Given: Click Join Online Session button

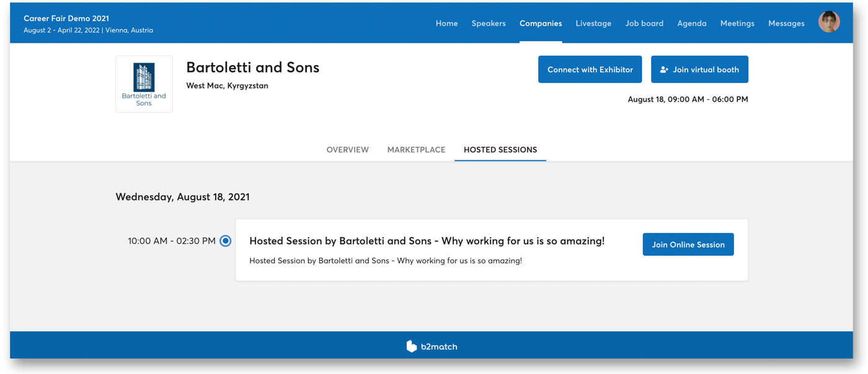Looking at the screenshot, I should 688,245.
